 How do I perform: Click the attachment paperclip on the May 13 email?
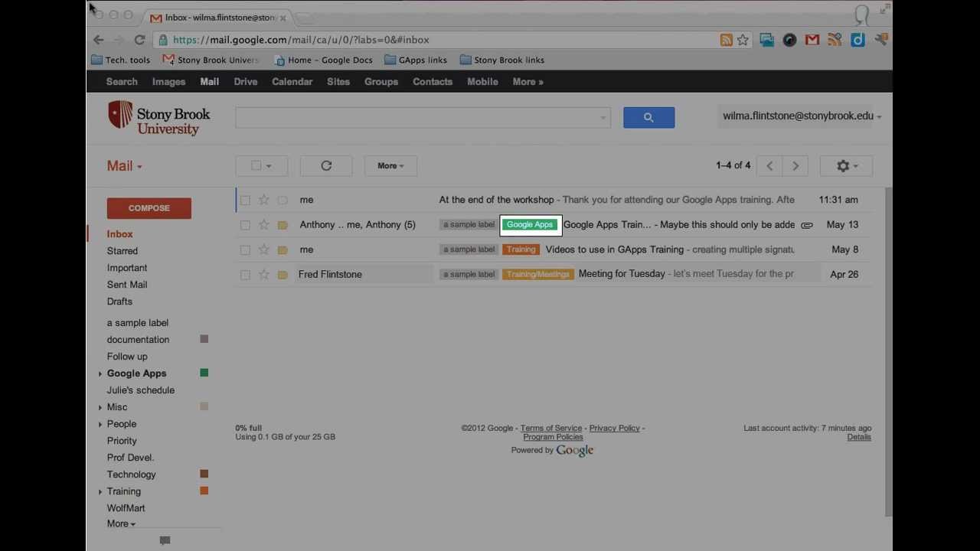[x=807, y=225]
